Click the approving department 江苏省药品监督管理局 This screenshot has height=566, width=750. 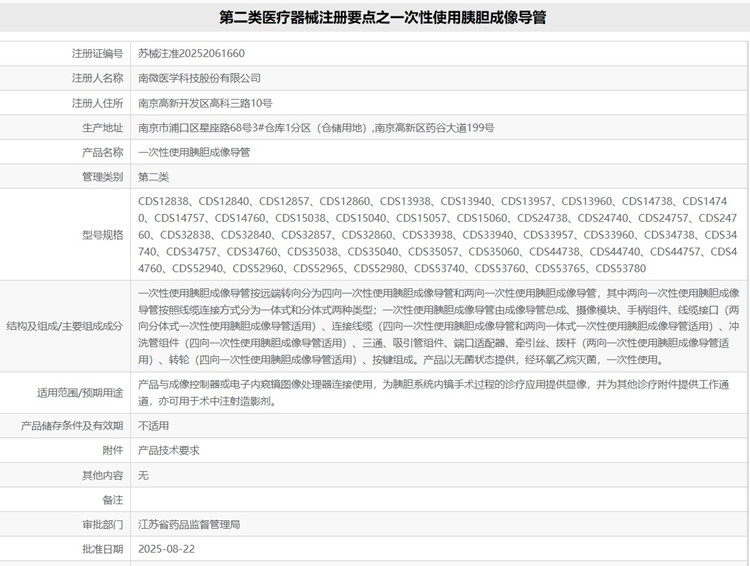coord(189,524)
